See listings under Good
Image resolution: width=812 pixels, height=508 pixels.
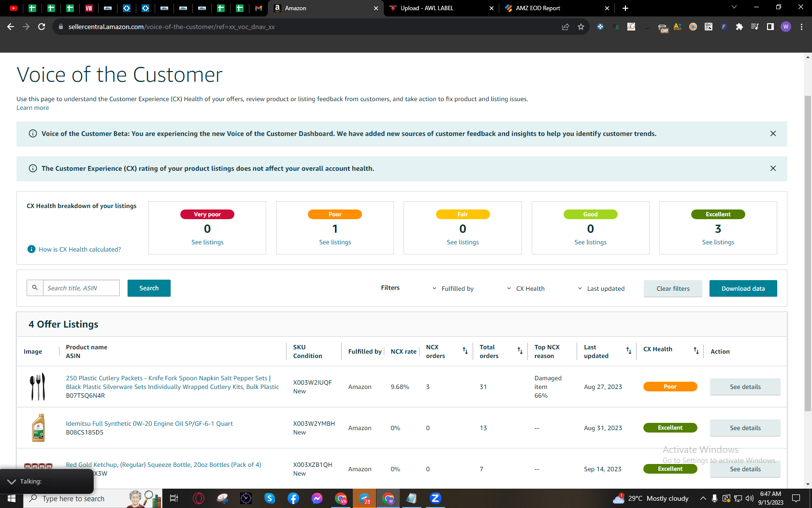point(590,242)
